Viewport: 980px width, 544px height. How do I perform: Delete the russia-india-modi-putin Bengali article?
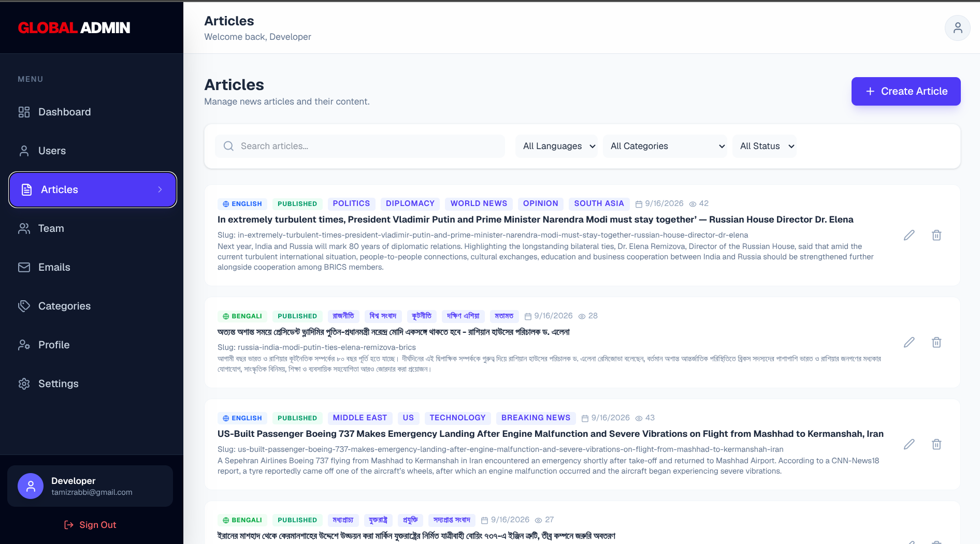pos(936,342)
